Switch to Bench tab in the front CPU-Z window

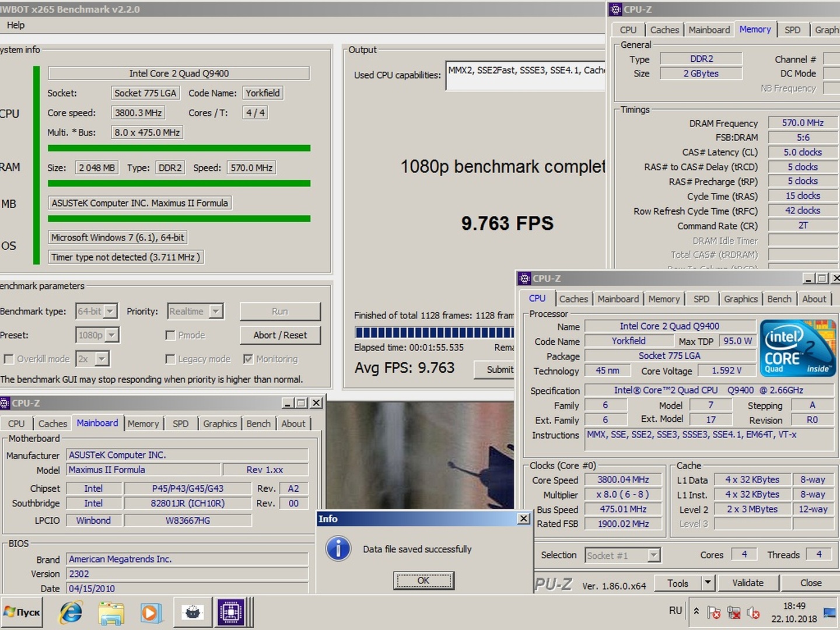tap(779, 299)
